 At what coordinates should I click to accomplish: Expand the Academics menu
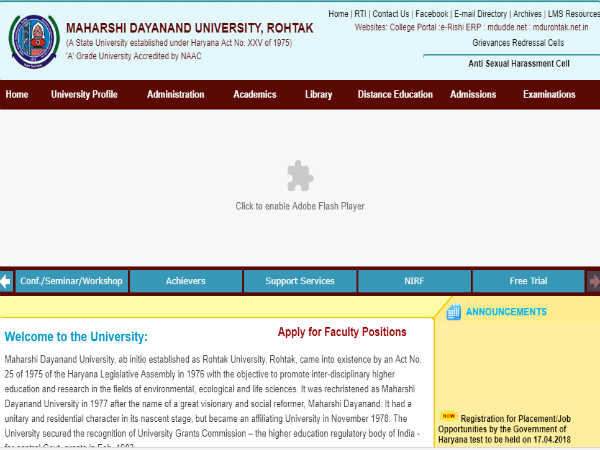pos(254,95)
